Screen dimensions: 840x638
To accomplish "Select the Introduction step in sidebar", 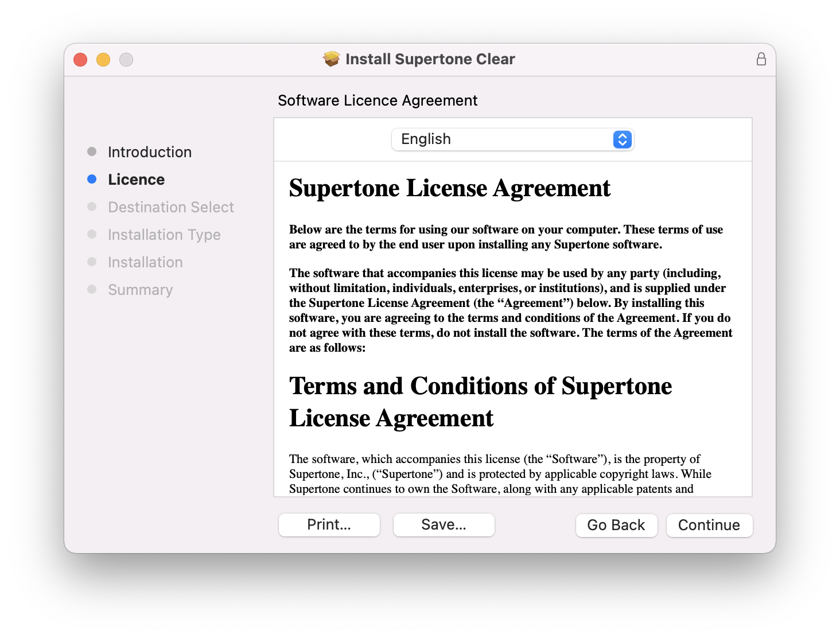I will 139,152.
